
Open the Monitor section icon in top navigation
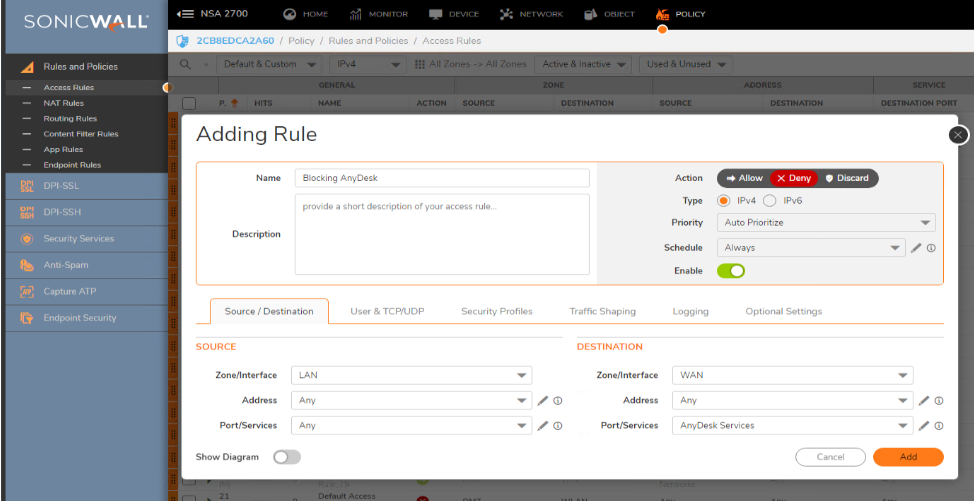[356, 14]
